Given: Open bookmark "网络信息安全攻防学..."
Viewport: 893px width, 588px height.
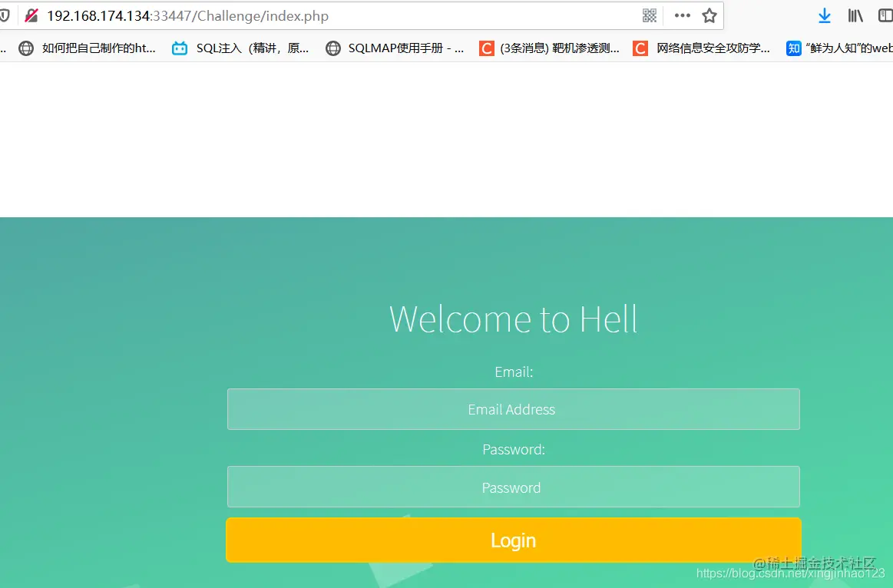Looking at the screenshot, I should coord(702,48).
